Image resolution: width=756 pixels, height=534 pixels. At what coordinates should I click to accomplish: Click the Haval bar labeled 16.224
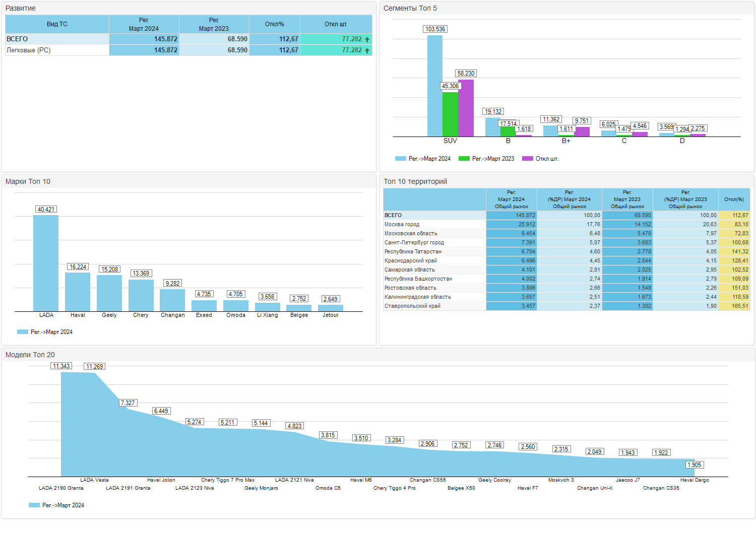[x=78, y=292]
